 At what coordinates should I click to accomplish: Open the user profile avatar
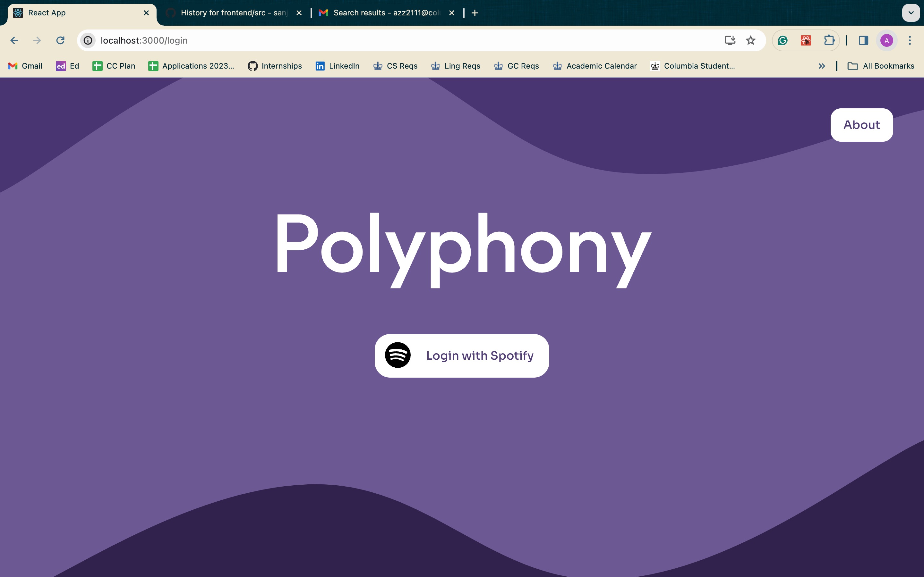[886, 40]
